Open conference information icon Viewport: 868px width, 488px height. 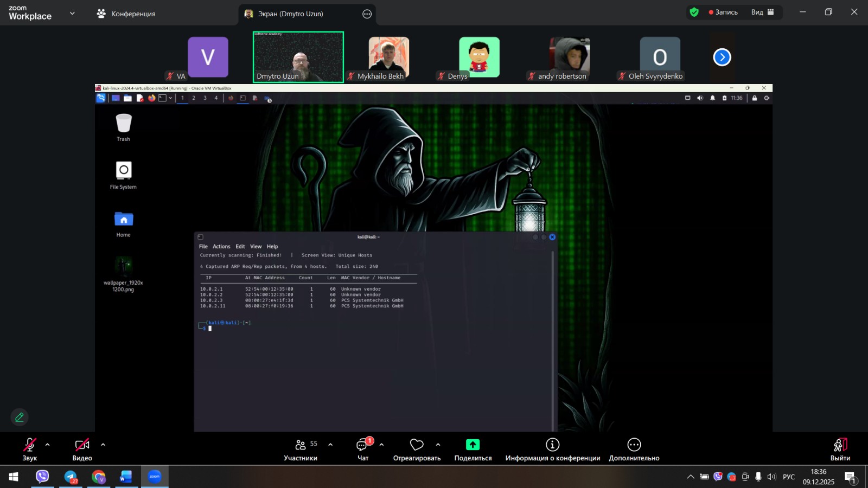click(552, 445)
